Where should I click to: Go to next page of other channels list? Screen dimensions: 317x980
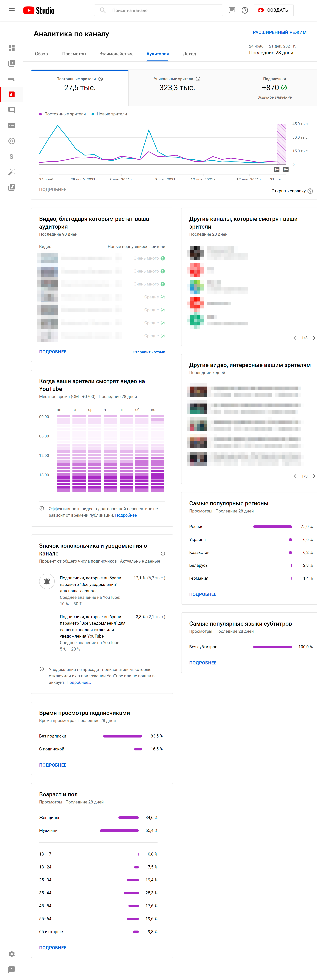click(314, 338)
